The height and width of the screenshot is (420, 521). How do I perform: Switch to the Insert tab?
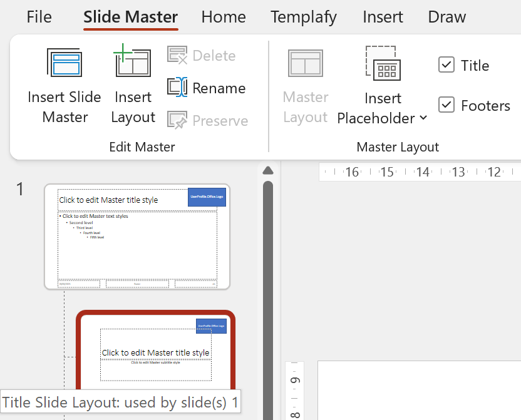coord(383,17)
